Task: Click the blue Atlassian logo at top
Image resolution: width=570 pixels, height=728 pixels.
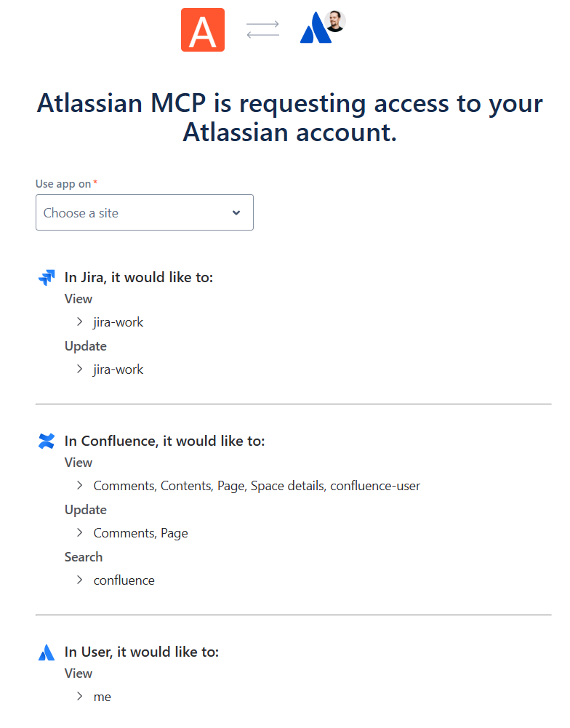Action: pyautogui.click(x=316, y=28)
